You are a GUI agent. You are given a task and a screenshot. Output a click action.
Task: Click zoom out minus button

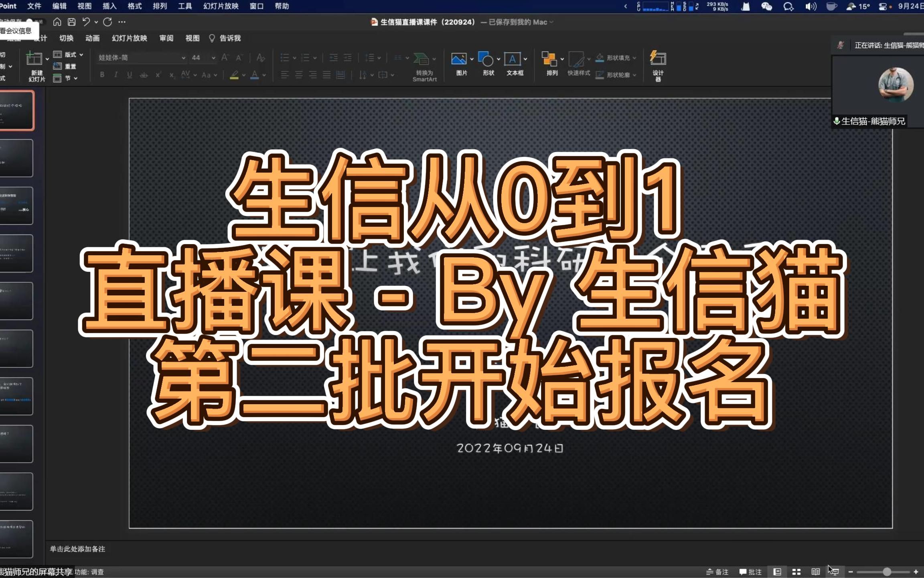[850, 572]
